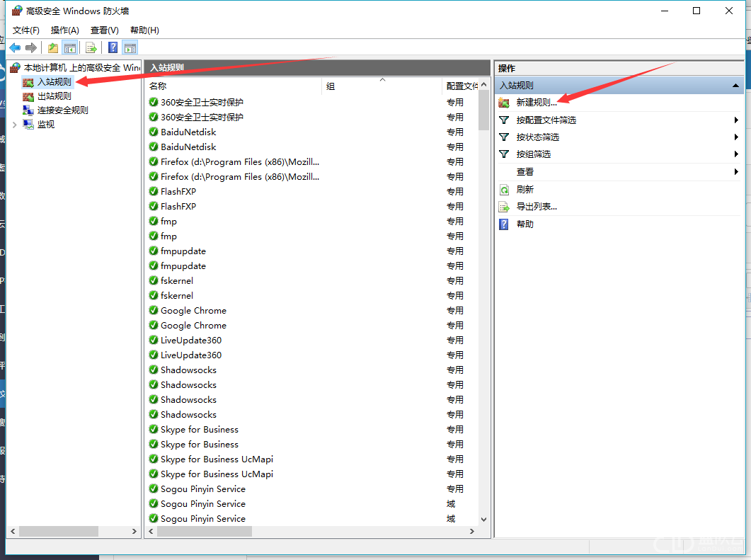Toggle the console tree toolbar icon
Image resolution: width=751 pixels, height=560 pixels.
click(70, 48)
